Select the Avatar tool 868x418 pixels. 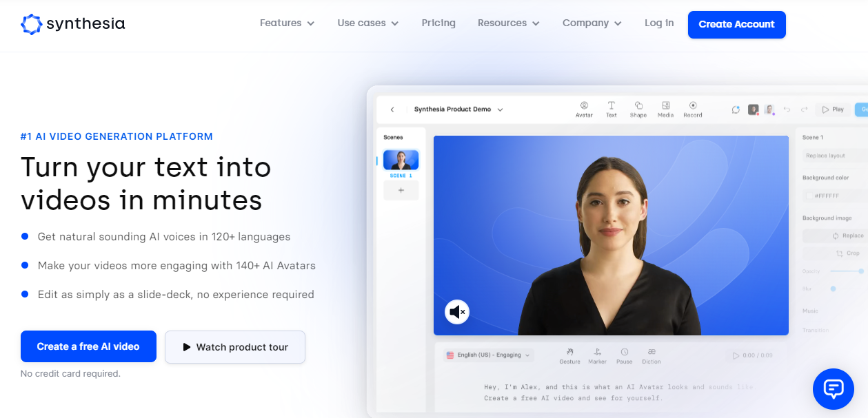click(x=584, y=109)
